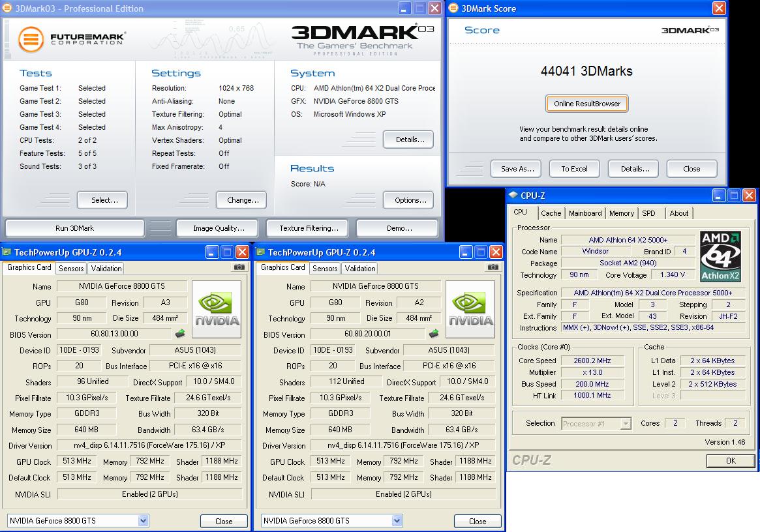760x532 pixels.
Task: Click Futuremark orange logo in 3DMark03 window
Action: click(x=31, y=40)
